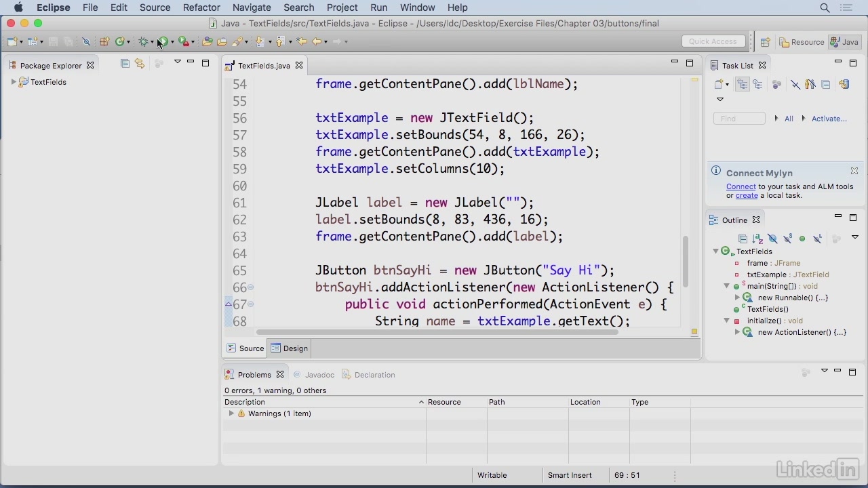Toggle Hide Completed Tasks in Task List

point(795,85)
